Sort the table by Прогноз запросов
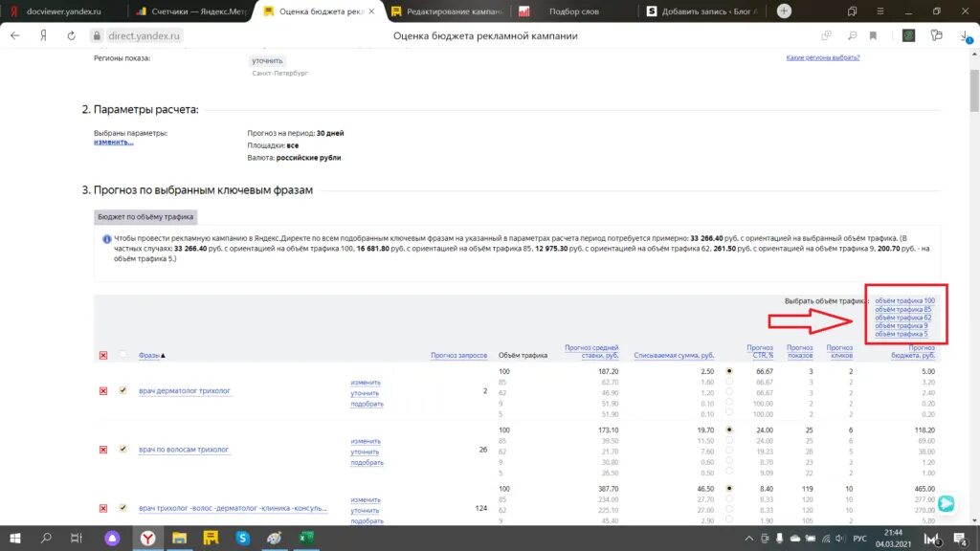 click(x=458, y=356)
